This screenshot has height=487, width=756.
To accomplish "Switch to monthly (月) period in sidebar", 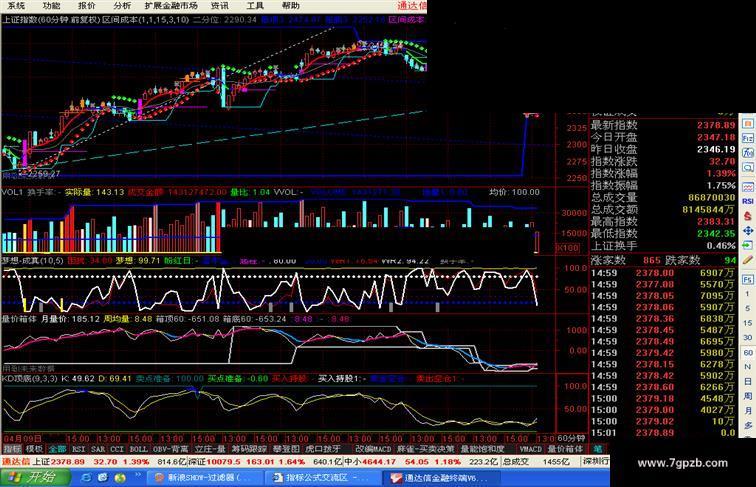I will point(748,411).
